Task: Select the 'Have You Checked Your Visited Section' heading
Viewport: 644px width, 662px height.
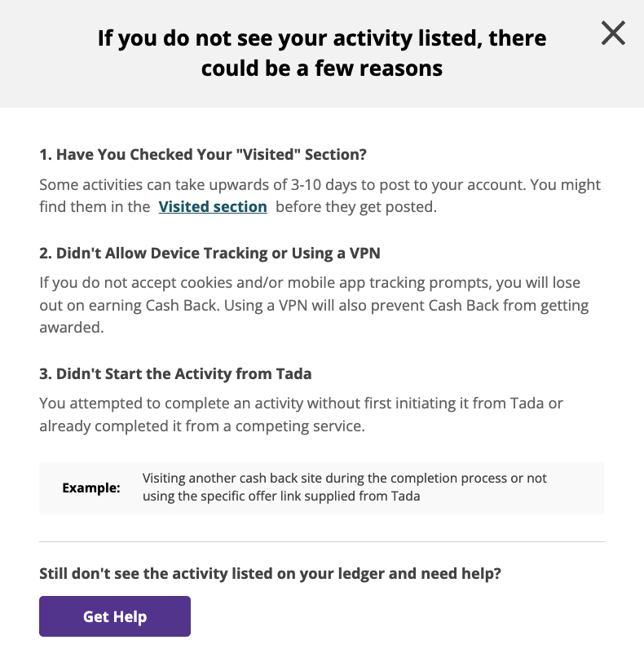Action: tap(203, 155)
